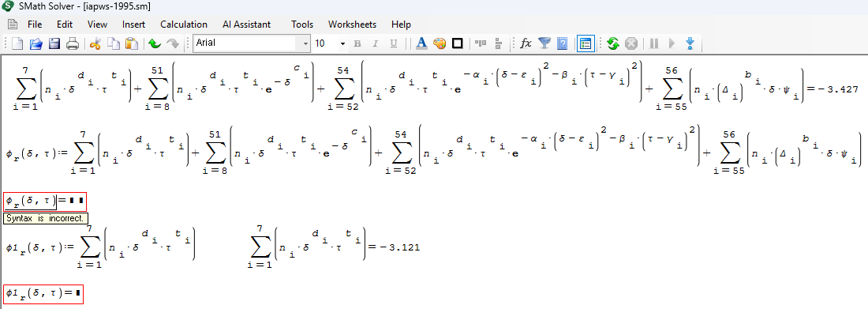Open the File menu

click(34, 24)
